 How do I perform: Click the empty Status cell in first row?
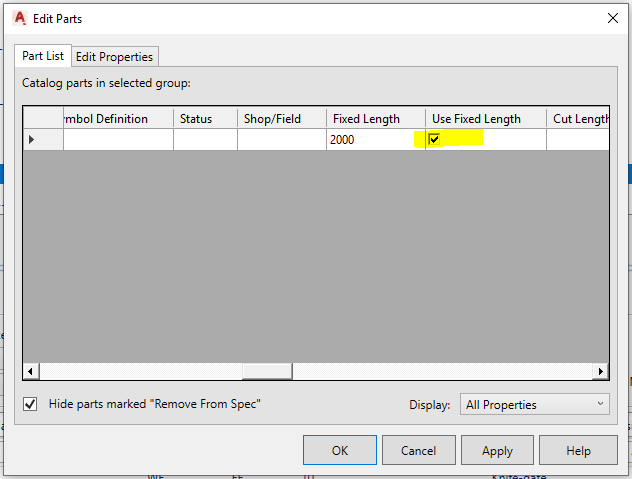(x=206, y=140)
